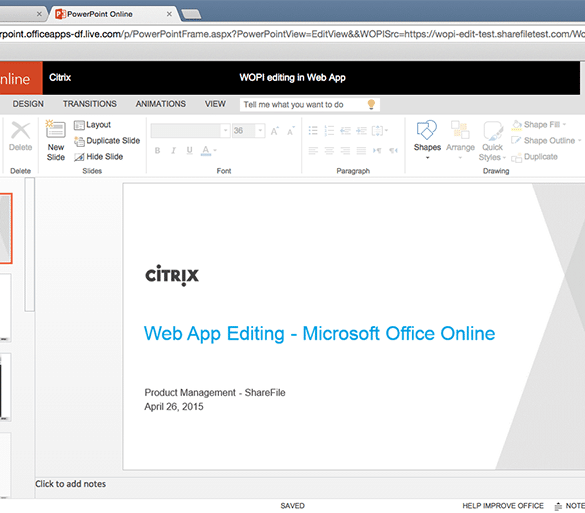
Task: Click the slide panel vertical scrollbar
Action: 29,244
